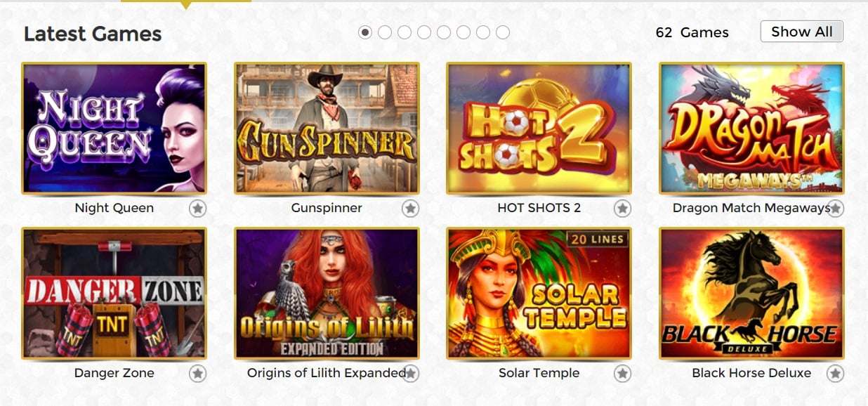Open the Dragon Match Megaways thumbnail
The height and width of the screenshot is (406, 868).
tap(751, 128)
